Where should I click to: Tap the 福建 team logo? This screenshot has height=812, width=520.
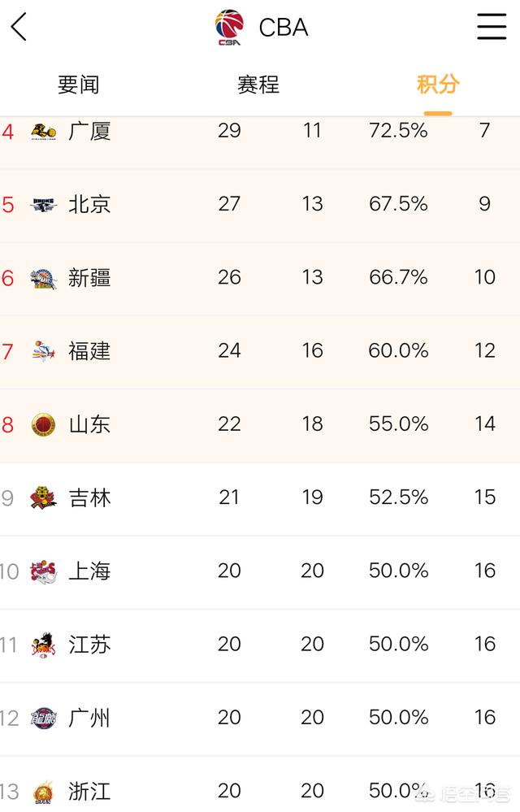click(43, 352)
